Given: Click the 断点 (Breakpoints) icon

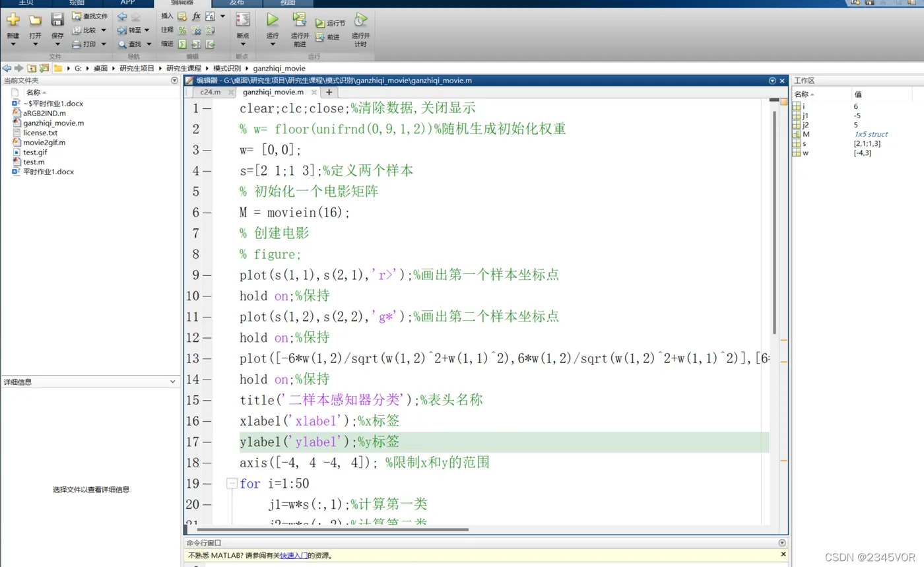Looking at the screenshot, I should tap(242, 20).
